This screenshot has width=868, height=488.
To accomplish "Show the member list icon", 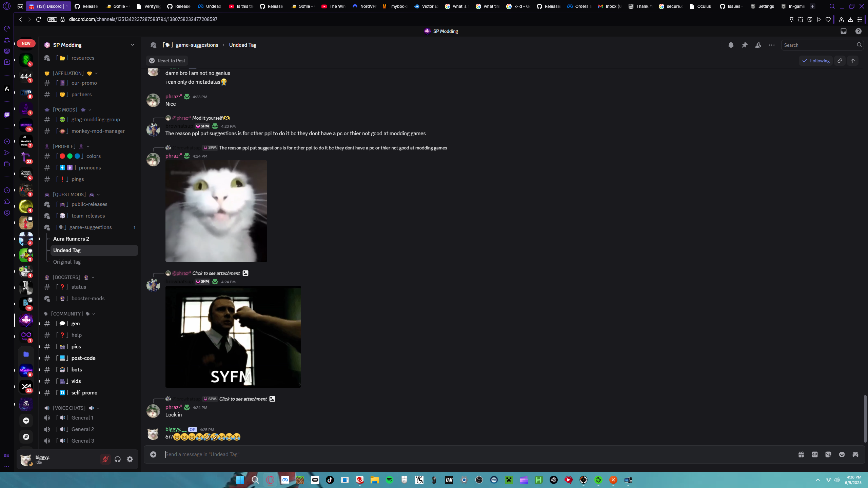I will pos(758,45).
